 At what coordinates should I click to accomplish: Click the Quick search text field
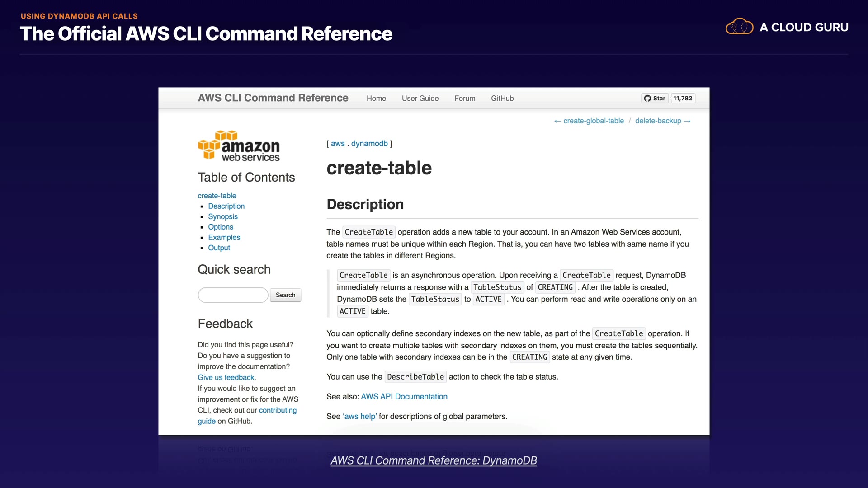(x=233, y=295)
